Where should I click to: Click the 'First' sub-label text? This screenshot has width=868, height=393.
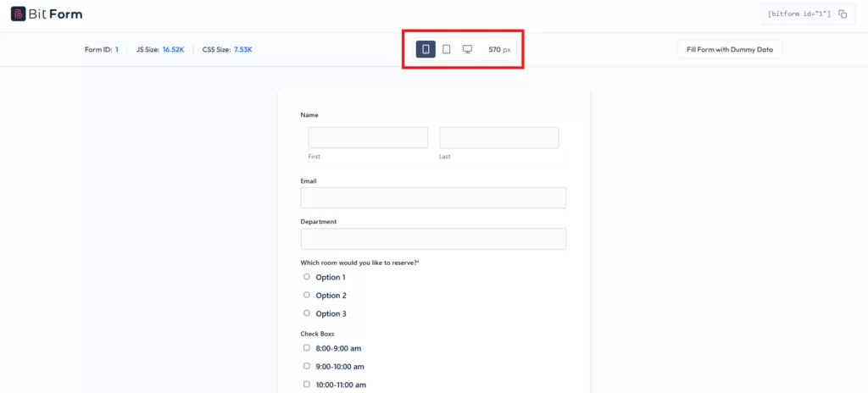(314, 157)
